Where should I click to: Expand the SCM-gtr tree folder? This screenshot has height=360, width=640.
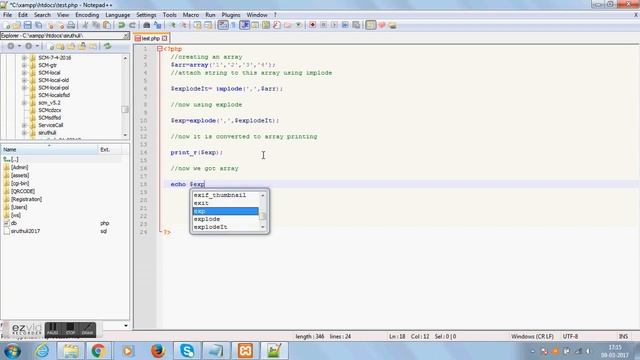click(x=24, y=65)
